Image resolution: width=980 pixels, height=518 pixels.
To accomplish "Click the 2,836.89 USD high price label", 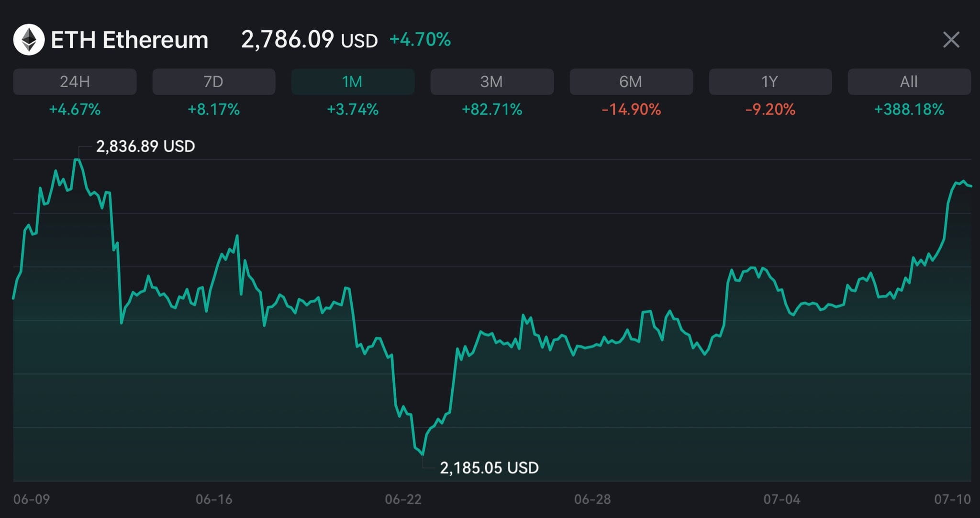I will pyautogui.click(x=145, y=146).
